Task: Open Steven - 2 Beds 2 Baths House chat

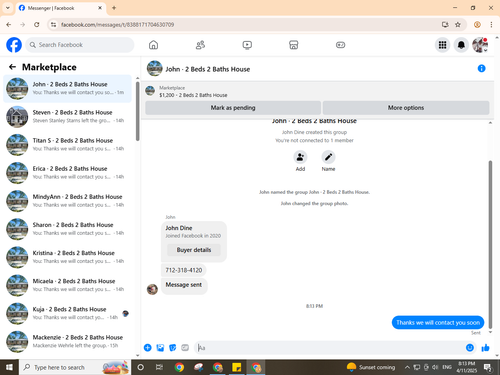Action: 68,116
